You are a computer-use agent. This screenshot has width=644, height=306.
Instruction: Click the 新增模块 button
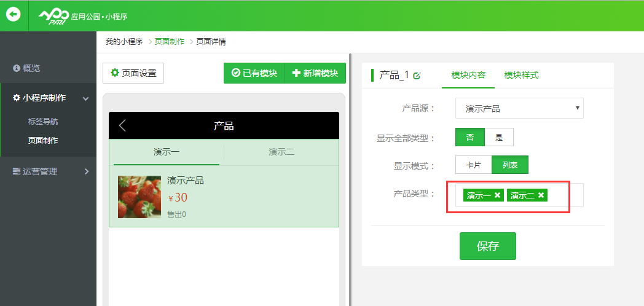point(315,73)
